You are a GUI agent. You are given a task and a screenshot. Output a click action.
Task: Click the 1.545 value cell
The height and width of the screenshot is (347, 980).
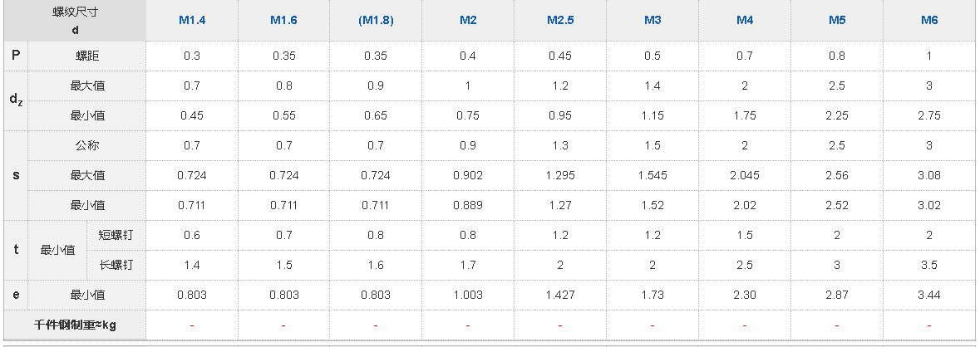click(653, 175)
